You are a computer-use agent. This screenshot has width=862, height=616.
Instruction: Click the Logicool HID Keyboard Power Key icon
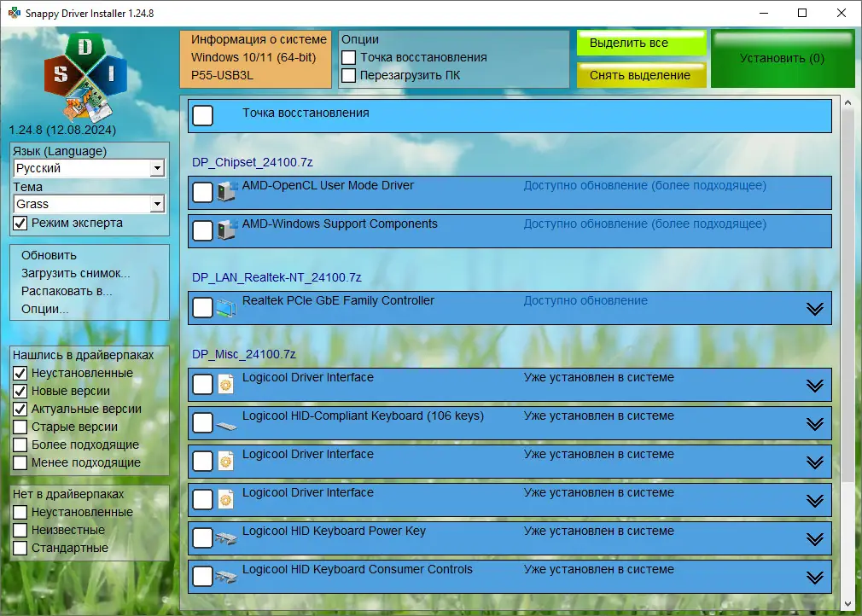tap(228, 538)
